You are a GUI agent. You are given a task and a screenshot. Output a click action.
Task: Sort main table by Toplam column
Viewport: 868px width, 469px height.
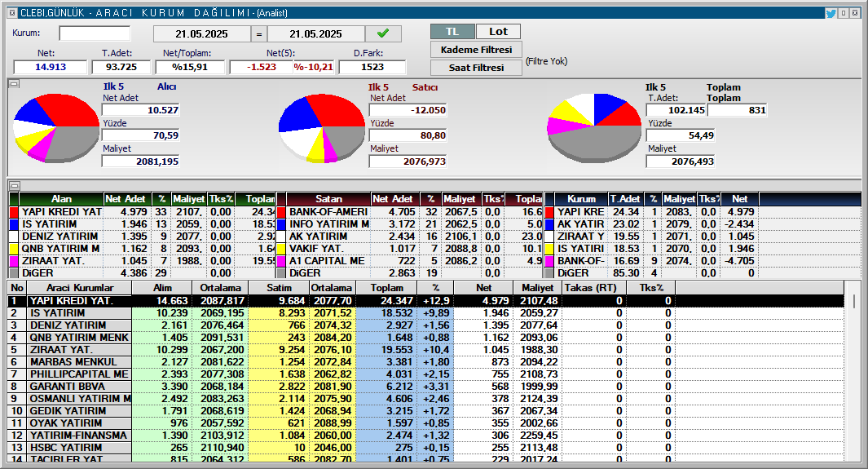pyautogui.click(x=386, y=288)
